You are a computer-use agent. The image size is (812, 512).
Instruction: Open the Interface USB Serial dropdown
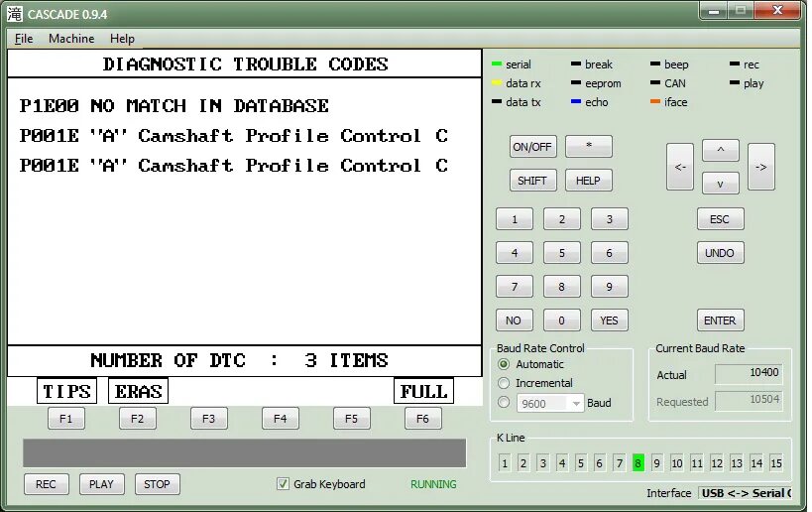(x=745, y=493)
